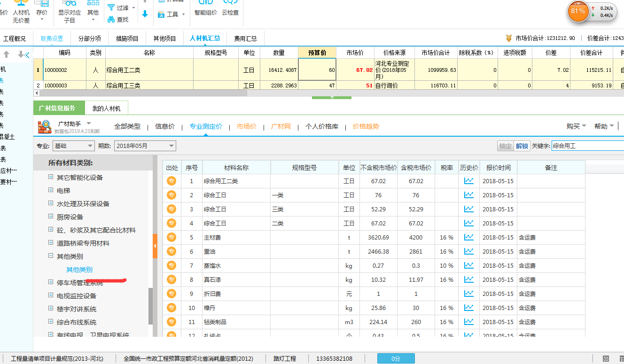Click the 关键字 search field containing 综合用工

tap(588, 146)
